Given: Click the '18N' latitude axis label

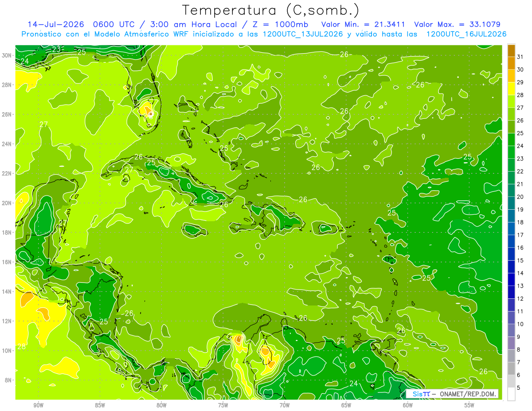Looking at the screenshot, I should pos(8,232).
